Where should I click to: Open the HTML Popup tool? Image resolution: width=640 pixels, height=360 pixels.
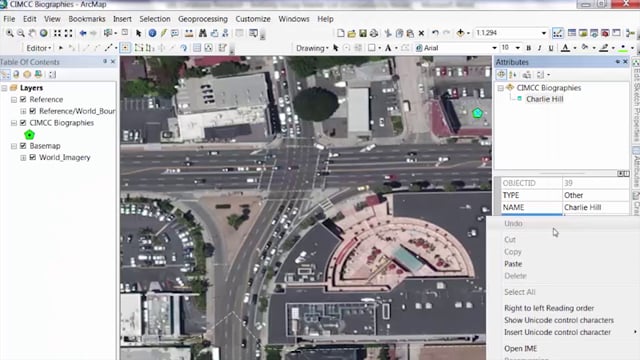pos(175,33)
